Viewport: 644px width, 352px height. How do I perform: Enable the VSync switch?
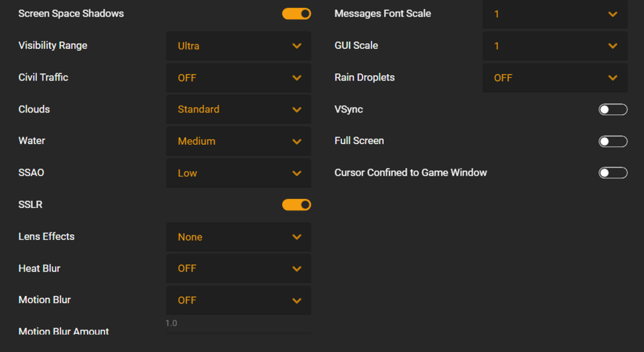click(x=612, y=109)
